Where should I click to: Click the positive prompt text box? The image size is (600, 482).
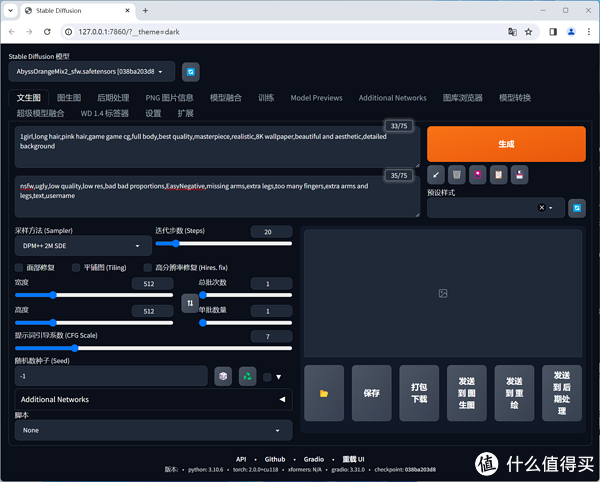217,147
